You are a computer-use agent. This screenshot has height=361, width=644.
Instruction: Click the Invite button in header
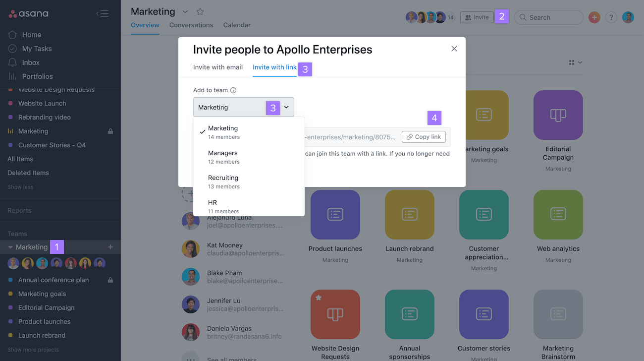click(477, 17)
